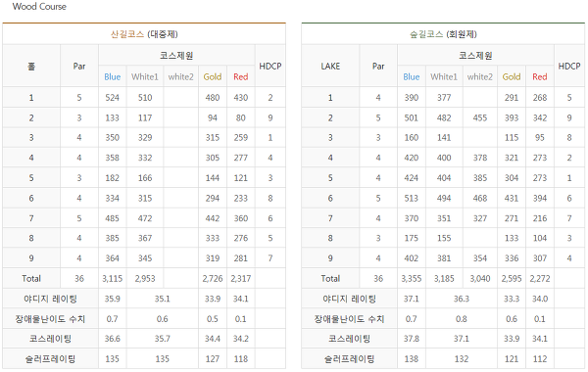Click the '393' Gold value
Screen dimensions: 588x372
tap(512, 118)
